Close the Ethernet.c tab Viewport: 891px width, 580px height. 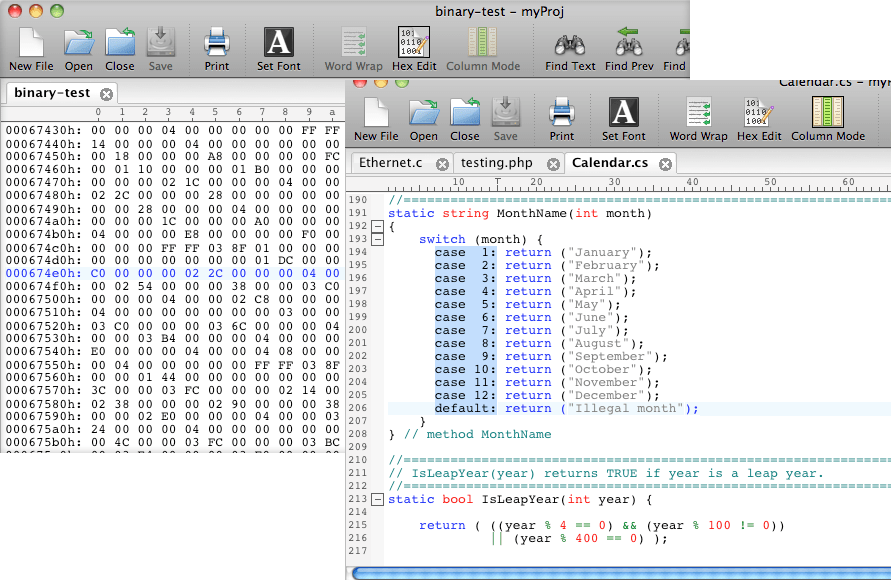(x=442, y=164)
